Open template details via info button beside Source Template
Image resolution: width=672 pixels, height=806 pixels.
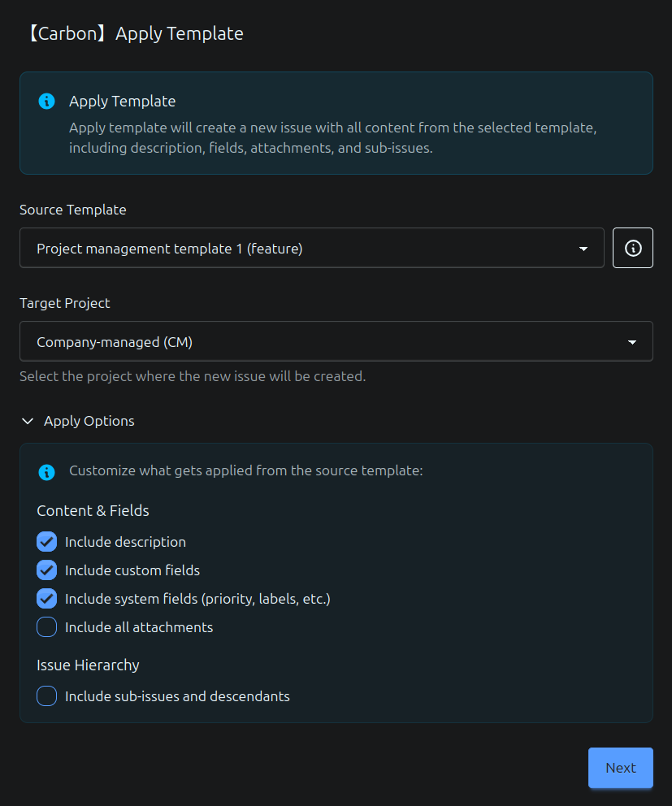pyautogui.click(x=632, y=248)
